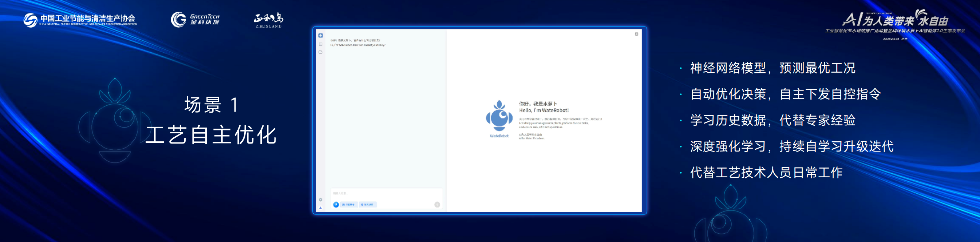Toggle the globe web search chip
The width and height of the screenshot is (980, 242).
click(x=368, y=205)
